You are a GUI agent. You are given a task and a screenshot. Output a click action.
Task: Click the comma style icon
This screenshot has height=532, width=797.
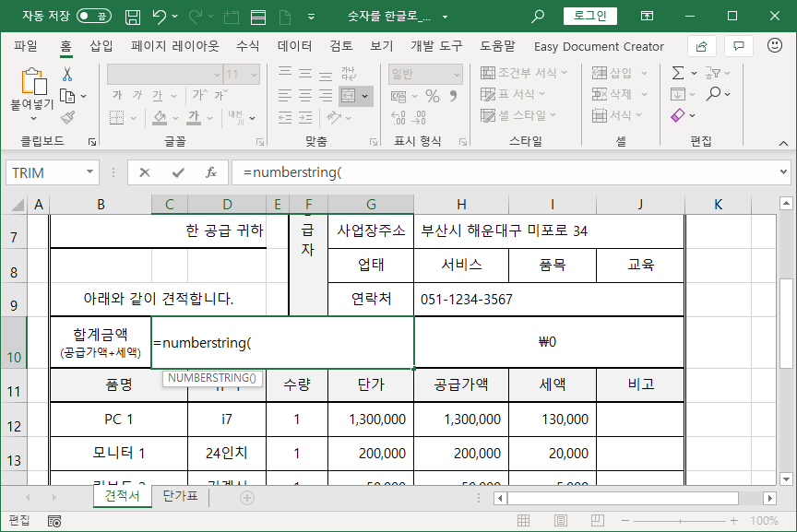454,96
